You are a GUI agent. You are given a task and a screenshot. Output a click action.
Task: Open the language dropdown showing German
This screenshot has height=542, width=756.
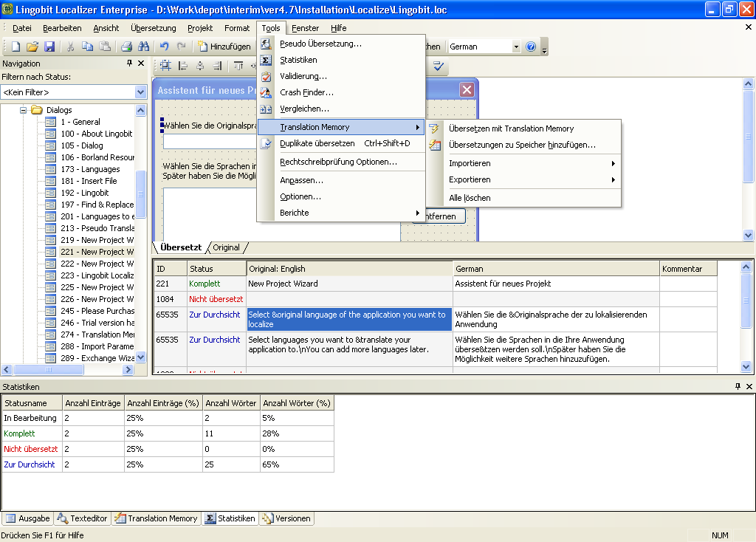[x=516, y=47]
